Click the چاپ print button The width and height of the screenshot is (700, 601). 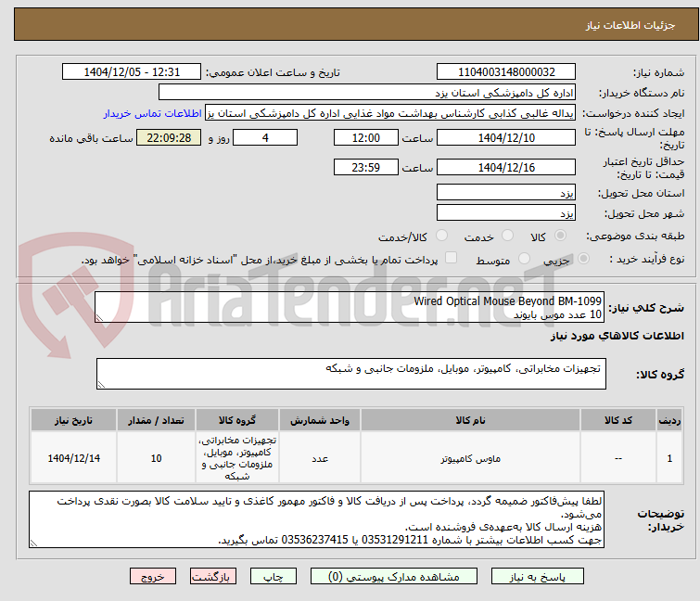point(273,577)
